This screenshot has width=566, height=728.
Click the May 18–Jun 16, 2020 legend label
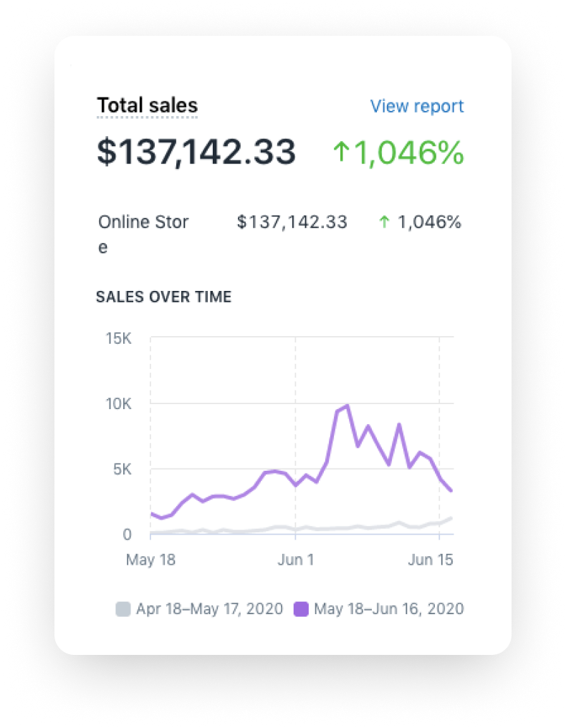point(389,609)
